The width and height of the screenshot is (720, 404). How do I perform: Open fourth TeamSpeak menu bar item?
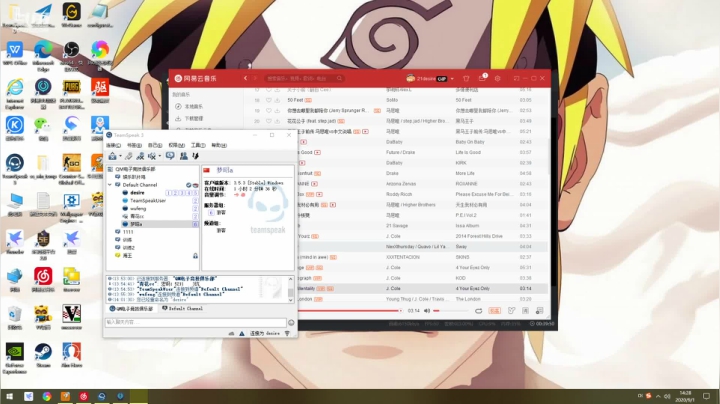176,146
